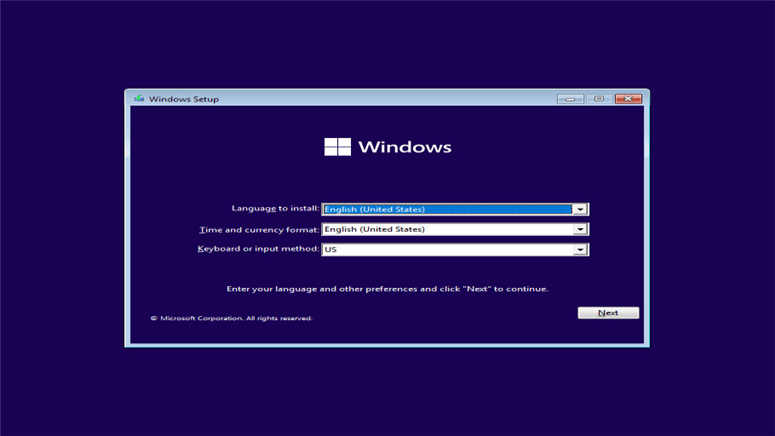Click the Microsoft Corporation copyright text

[x=231, y=318]
